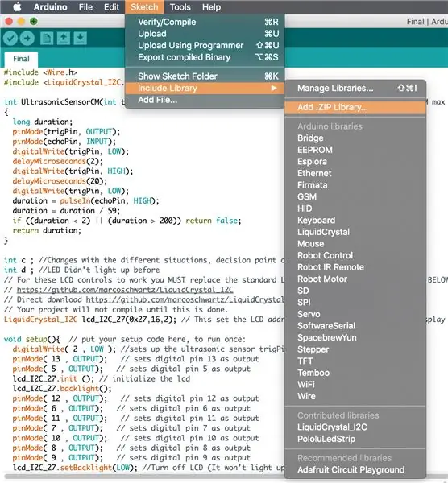448x483 pixels.
Task: Open Manage Libraries...
Action: pyautogui.click(x=355, y=88)
